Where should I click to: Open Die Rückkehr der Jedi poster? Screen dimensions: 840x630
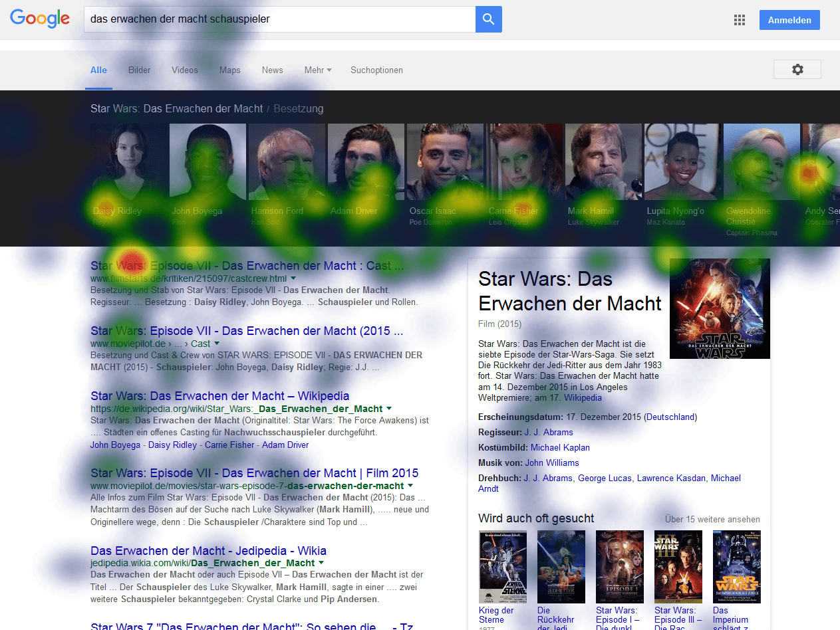tap(561, 567)
